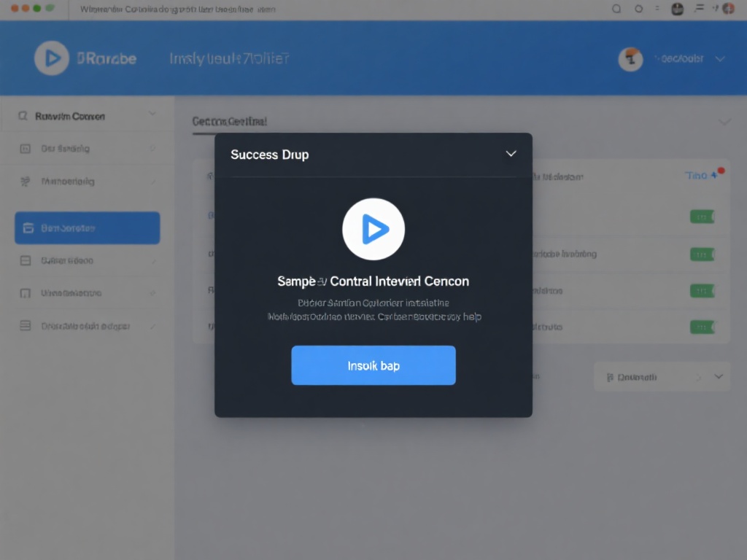Expand the chevron at the top right of content
Viewport: 747px width, 560px height.
(x=724, y=122)
